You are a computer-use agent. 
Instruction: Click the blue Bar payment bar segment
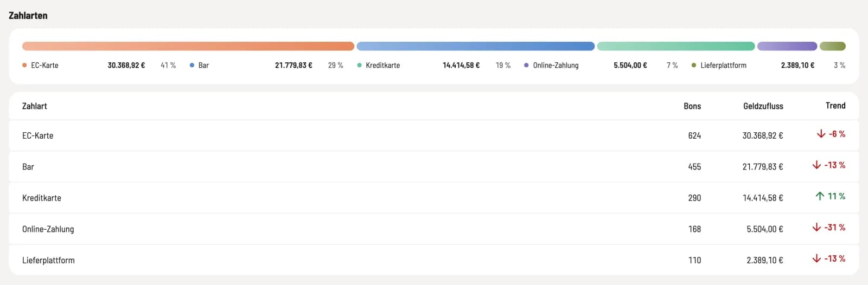coord(476,46)
